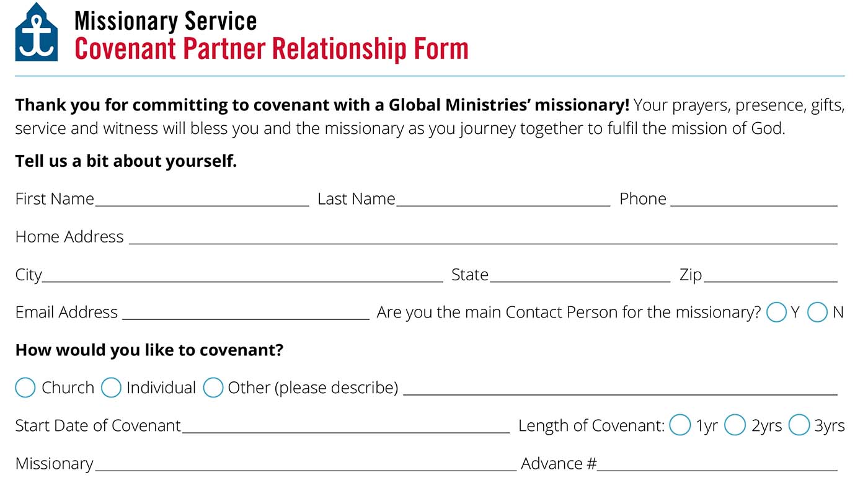Select Y for main Contact Person

tap(776, 312)
